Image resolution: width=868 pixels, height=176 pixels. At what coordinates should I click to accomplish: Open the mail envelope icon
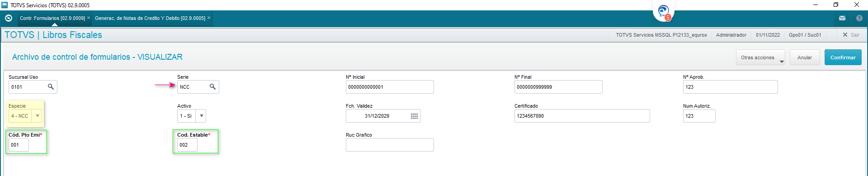[x=842, y=18]
